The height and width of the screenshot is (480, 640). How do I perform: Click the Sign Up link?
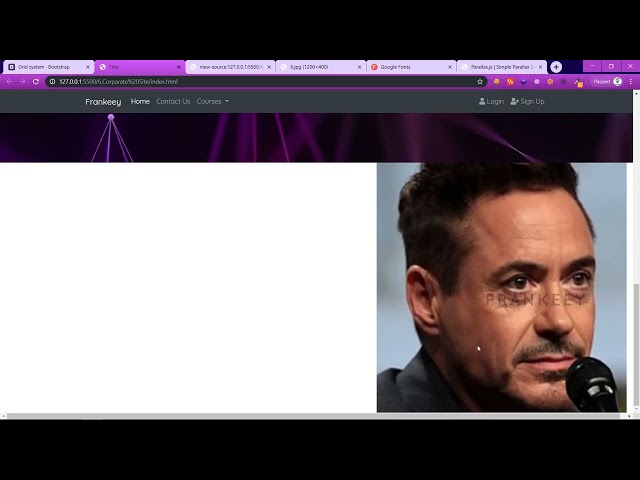pyautogui.click(x=527, y=102)
